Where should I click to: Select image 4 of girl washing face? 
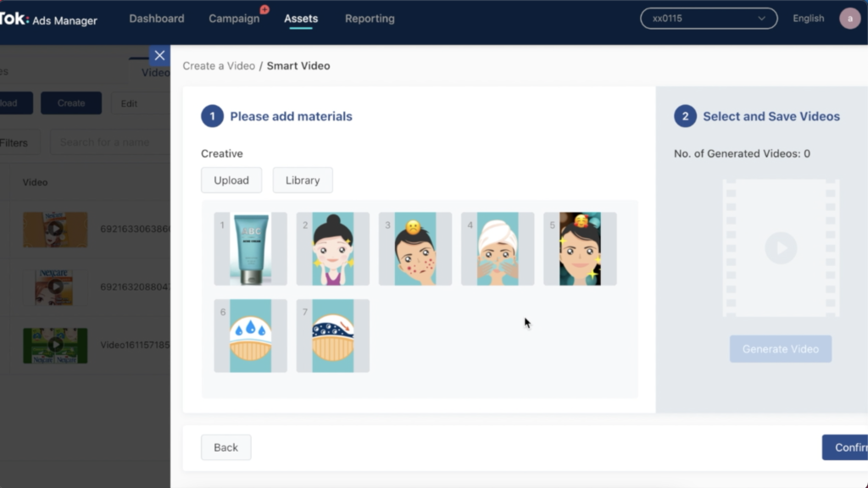(x=498, y=248)
